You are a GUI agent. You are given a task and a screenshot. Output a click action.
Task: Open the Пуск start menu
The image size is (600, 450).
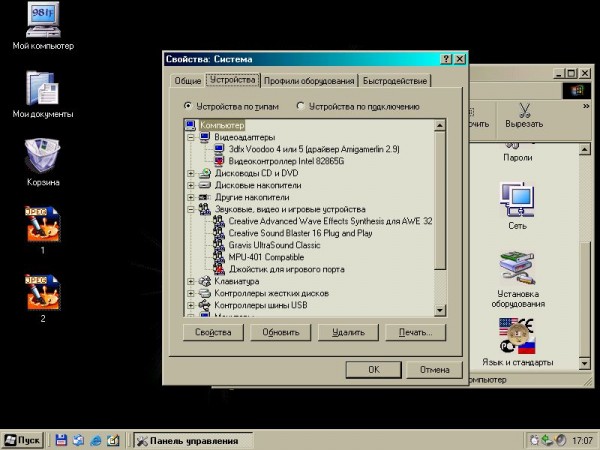coord(23,440)
